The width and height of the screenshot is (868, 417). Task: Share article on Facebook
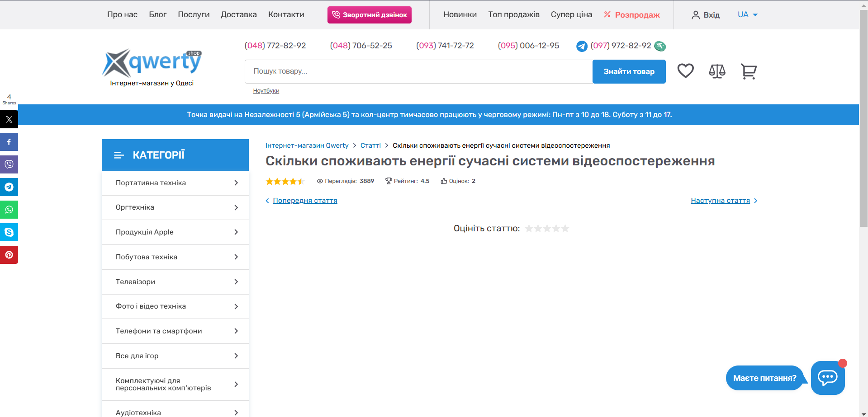point(9,142)
